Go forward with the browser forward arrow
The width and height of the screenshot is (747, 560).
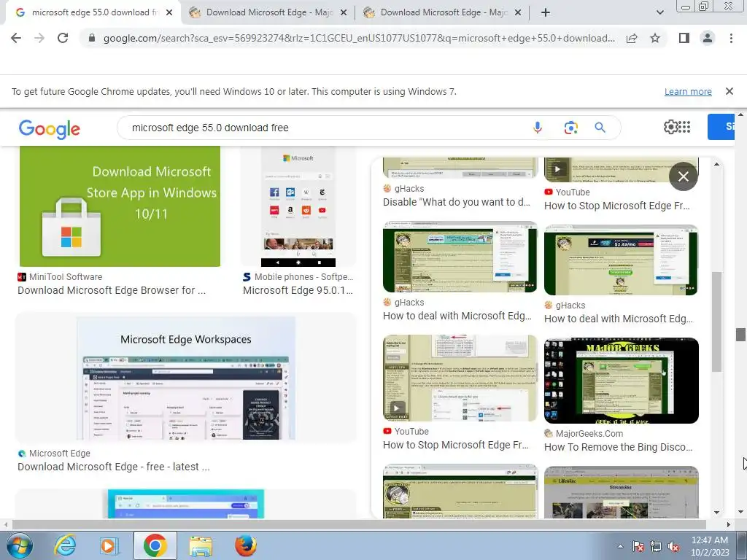click(39, 38)
